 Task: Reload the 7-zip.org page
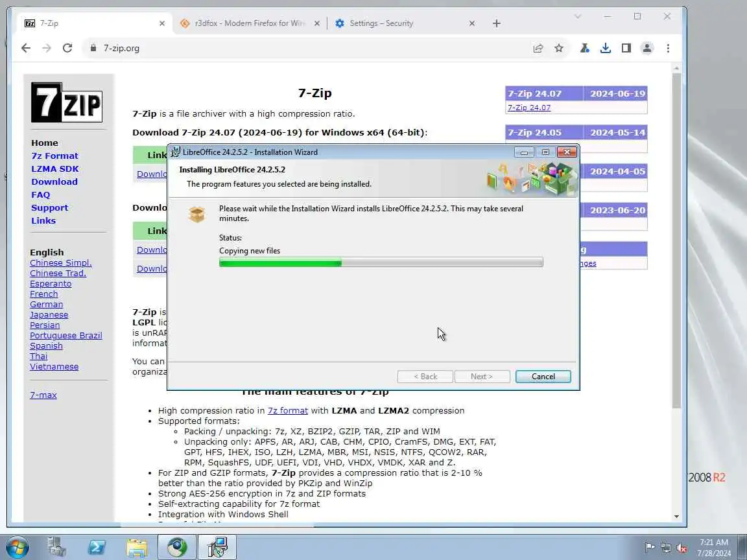(67, 48)
